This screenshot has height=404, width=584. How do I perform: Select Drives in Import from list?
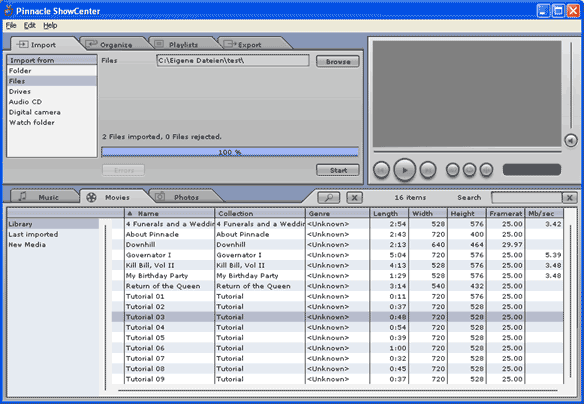52,92
